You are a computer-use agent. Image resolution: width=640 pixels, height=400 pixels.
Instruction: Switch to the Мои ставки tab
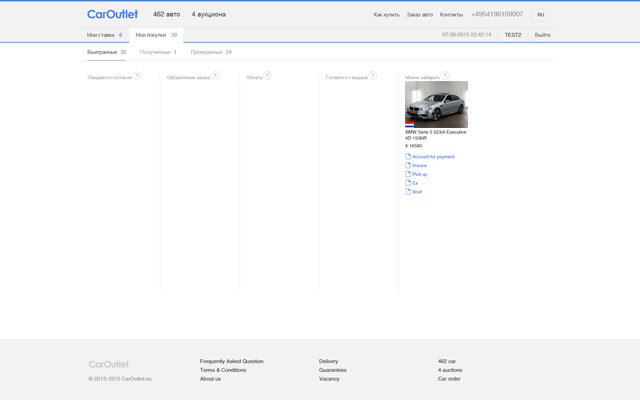[x=104, y=35]
